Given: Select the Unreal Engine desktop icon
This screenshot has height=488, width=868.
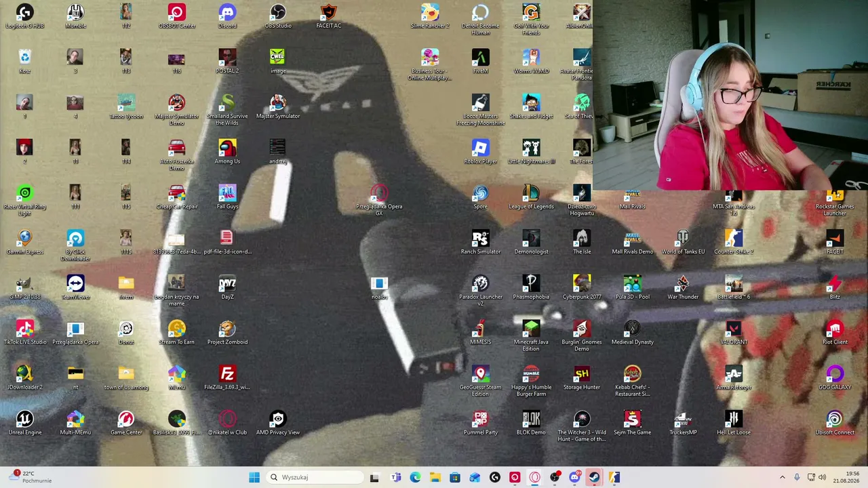Looking at the screenshot, I should coord(24,423).
